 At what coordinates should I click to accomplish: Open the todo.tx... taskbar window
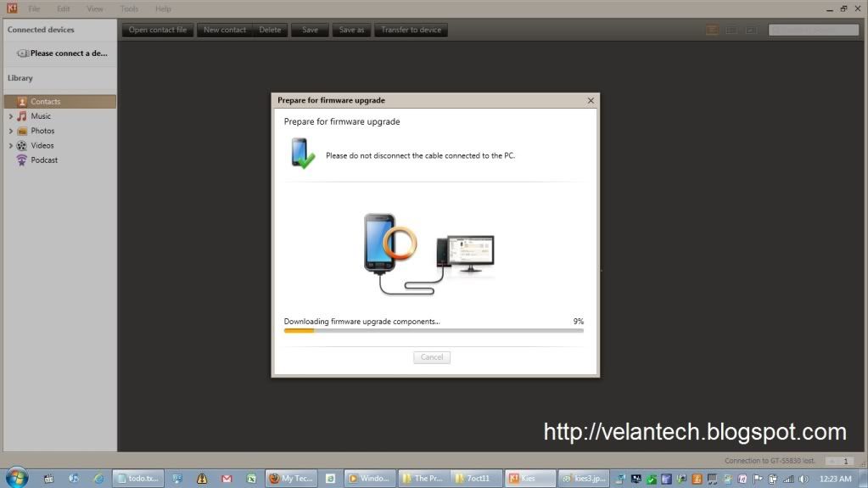click(137, 479)
